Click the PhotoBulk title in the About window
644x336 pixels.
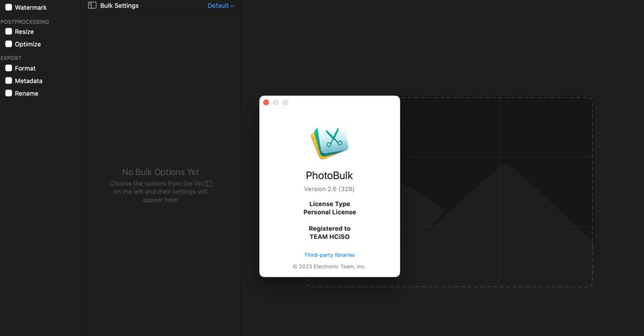pyautogui.click(x=329, y=175)
